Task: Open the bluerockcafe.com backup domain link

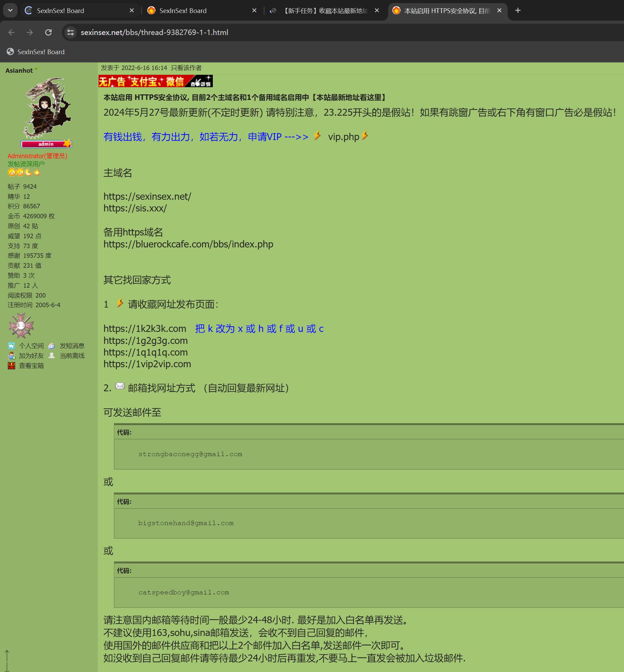Action: pos(188,244)
